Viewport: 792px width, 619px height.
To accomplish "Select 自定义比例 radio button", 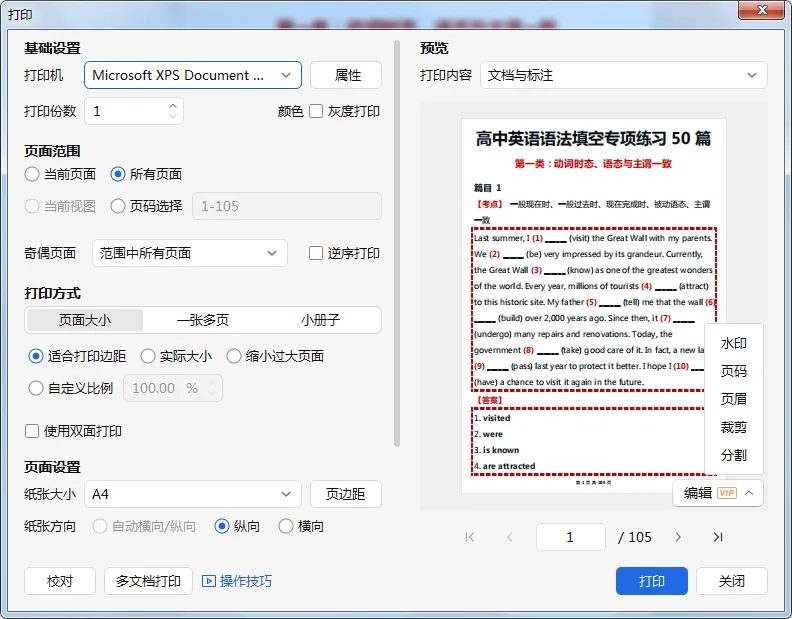I will coord(36,388).
